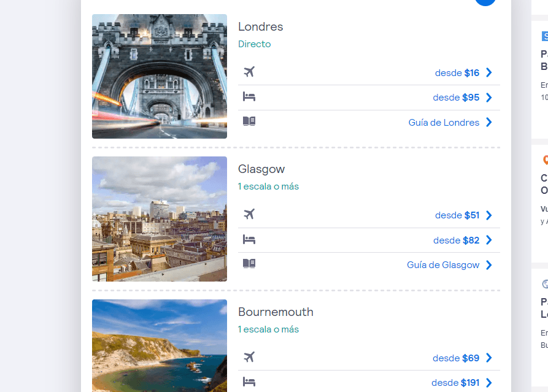Image resolution: width=548 pixels, height=392 pixels.
Task: Select the airplane icon on the Glasgow card
Action: 249,215
